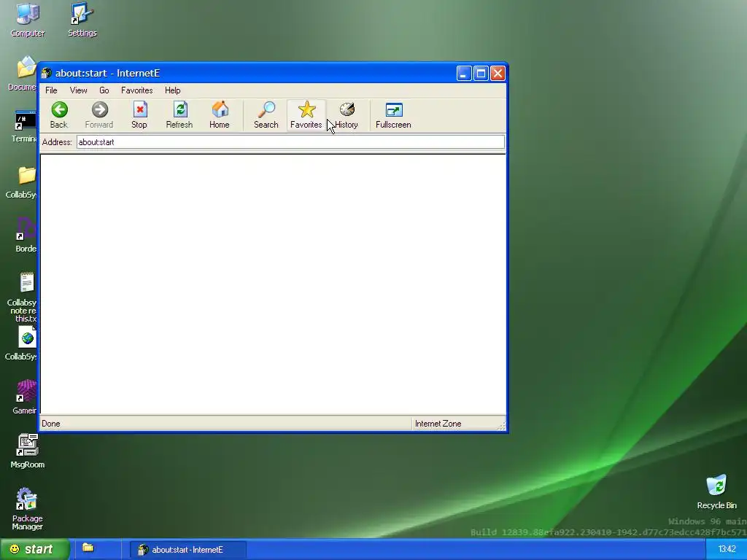Open the File menu
The image size is (747, 560).
click(x=51, y=90)
